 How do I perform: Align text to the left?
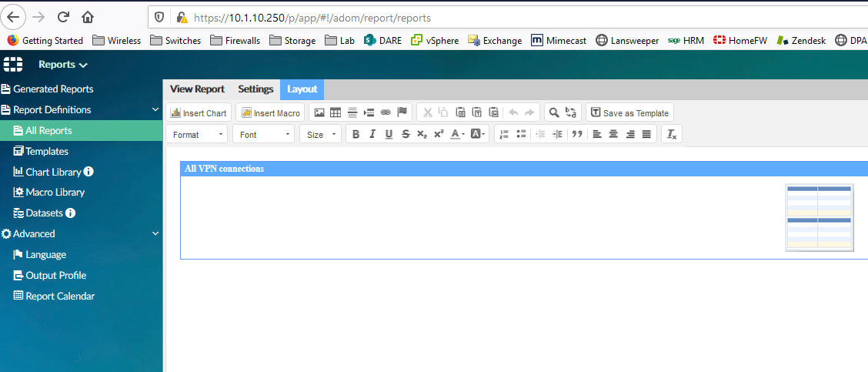click(597, 134)
